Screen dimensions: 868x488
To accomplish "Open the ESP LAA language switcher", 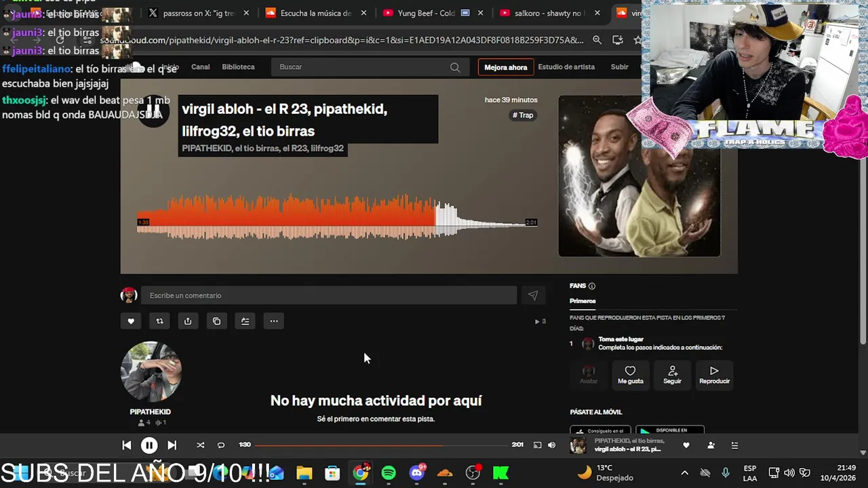I will point(750,473).
